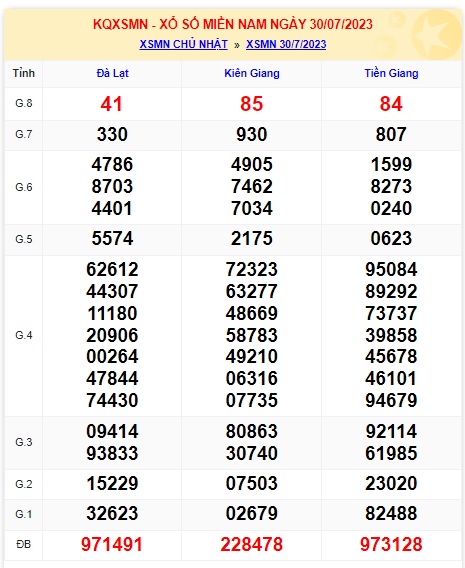This screenshot has height=568, width=465.
Task: Click the G.7 row label
Action: 24,134
